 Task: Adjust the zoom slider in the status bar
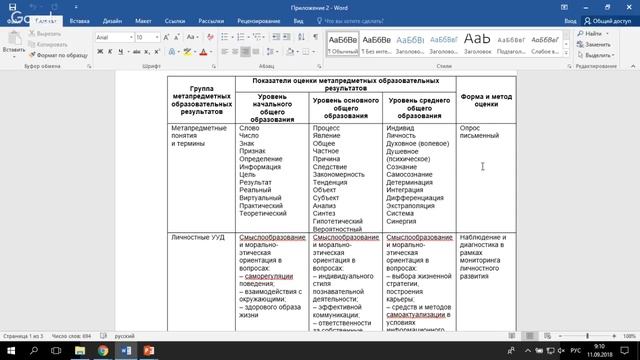click(587, 336)
